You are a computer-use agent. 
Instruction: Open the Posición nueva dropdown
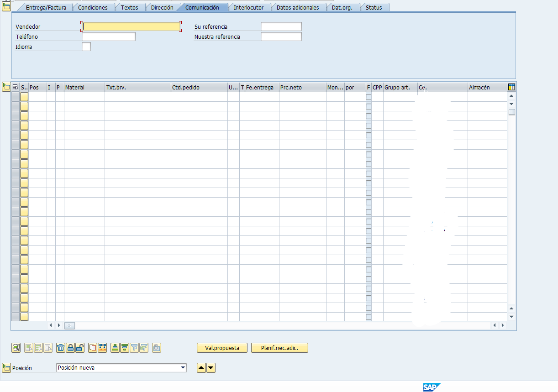tap(183, 368)
